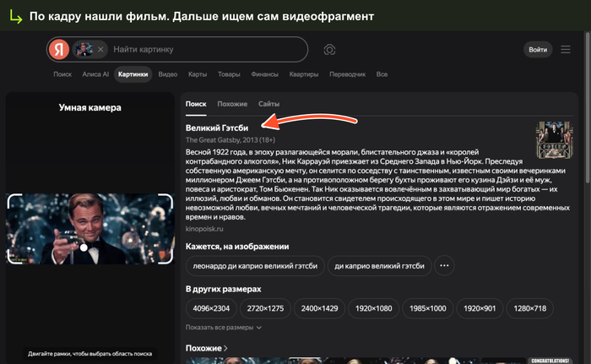
Task: Select tag 'леонардо ди каприо великий гэтсби'
Action: coord(255,266)
